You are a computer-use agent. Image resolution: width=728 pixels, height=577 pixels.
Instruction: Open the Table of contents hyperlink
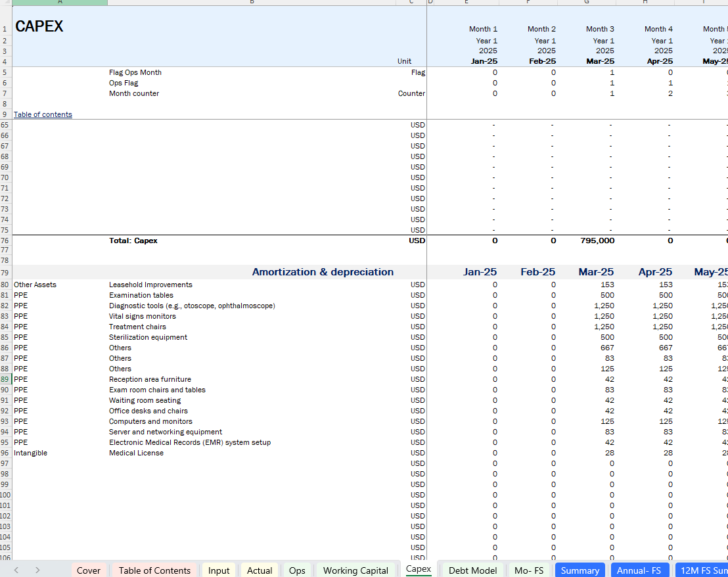pos(43,114)
